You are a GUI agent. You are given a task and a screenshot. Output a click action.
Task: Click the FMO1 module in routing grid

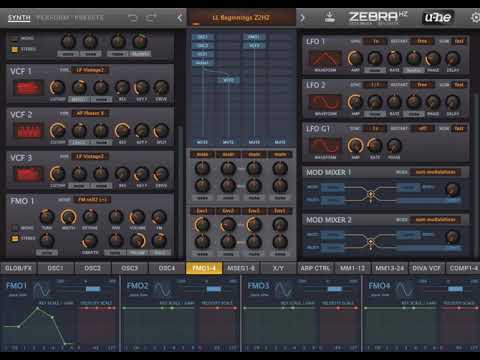(254, 37)
